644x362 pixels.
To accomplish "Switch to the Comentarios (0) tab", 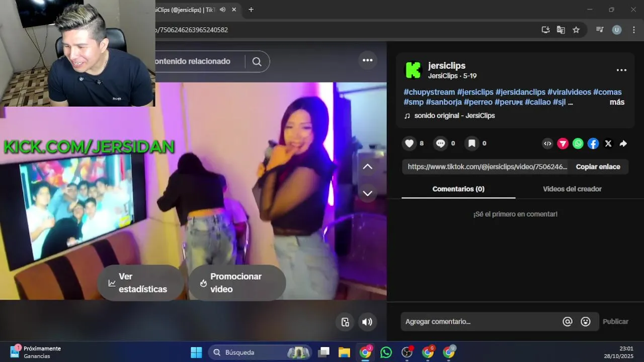I will pos(458,189).
